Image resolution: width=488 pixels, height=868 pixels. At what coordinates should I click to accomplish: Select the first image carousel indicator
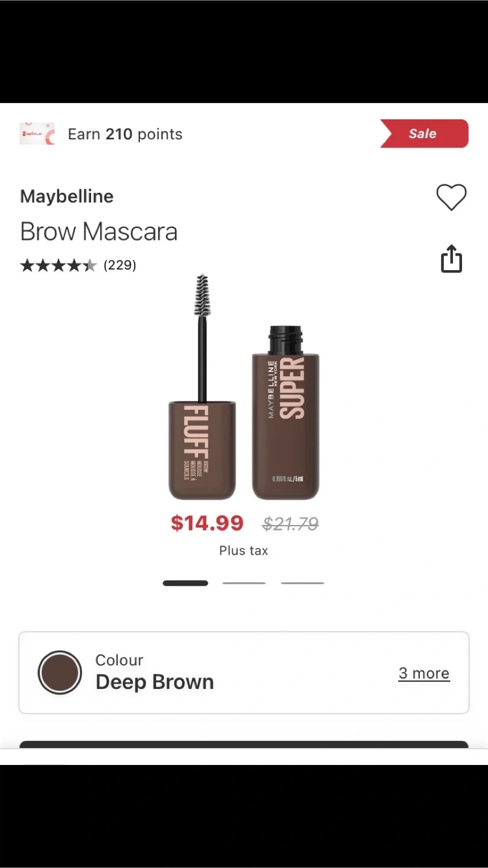pos(185,583)
